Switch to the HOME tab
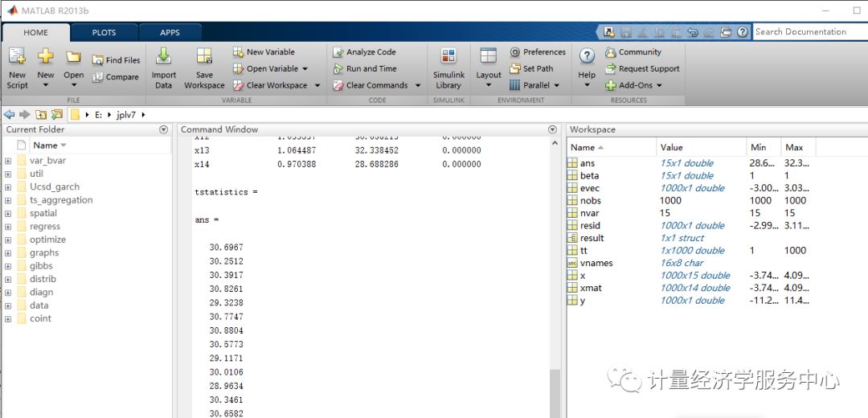The width and height of the screenshot is (868, 418). [x=36, y=33]
